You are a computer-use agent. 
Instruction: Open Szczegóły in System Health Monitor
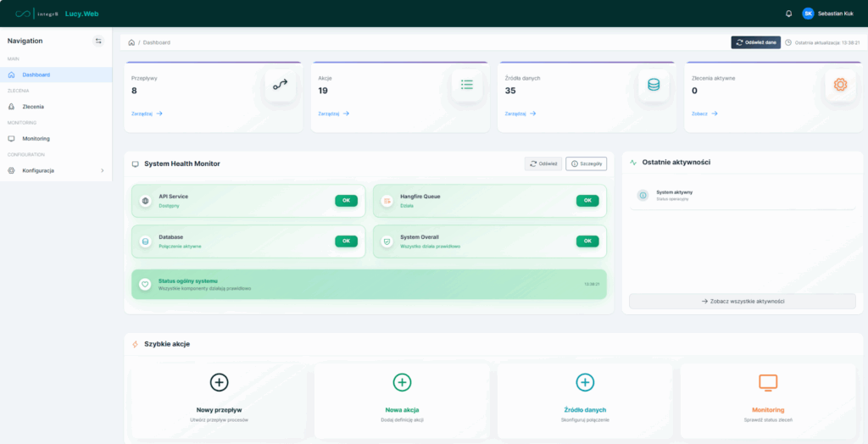(x=587, y=164)
